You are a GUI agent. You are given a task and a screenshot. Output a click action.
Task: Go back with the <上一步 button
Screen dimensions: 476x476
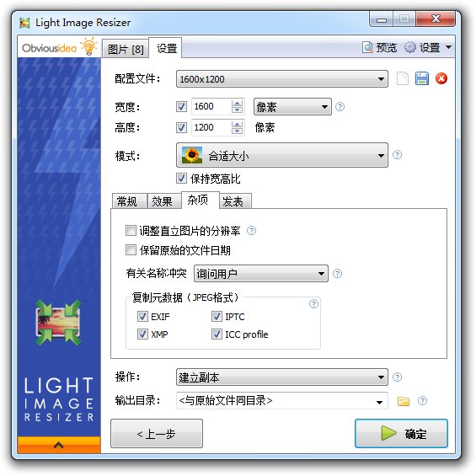click(x=157, y=434)
